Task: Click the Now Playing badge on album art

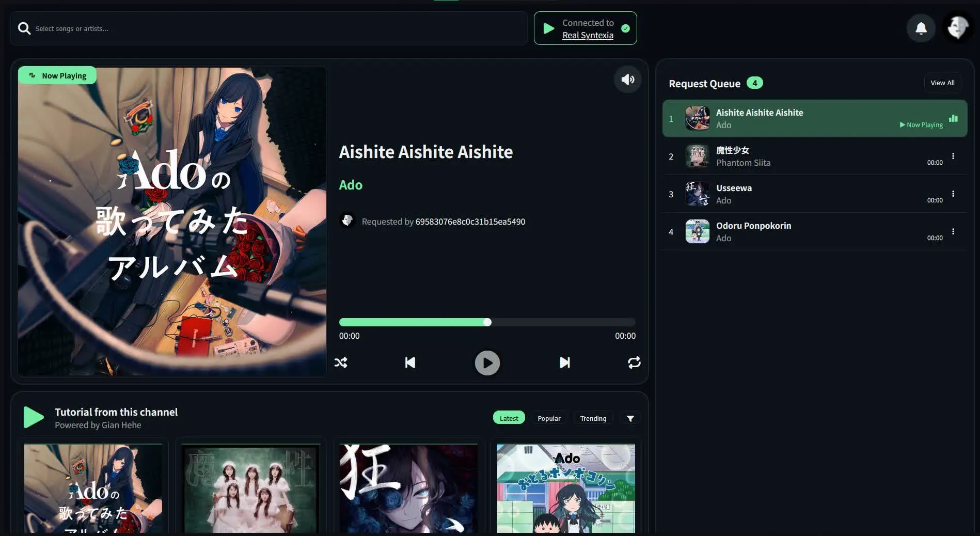Action: (x=57, y=75)
